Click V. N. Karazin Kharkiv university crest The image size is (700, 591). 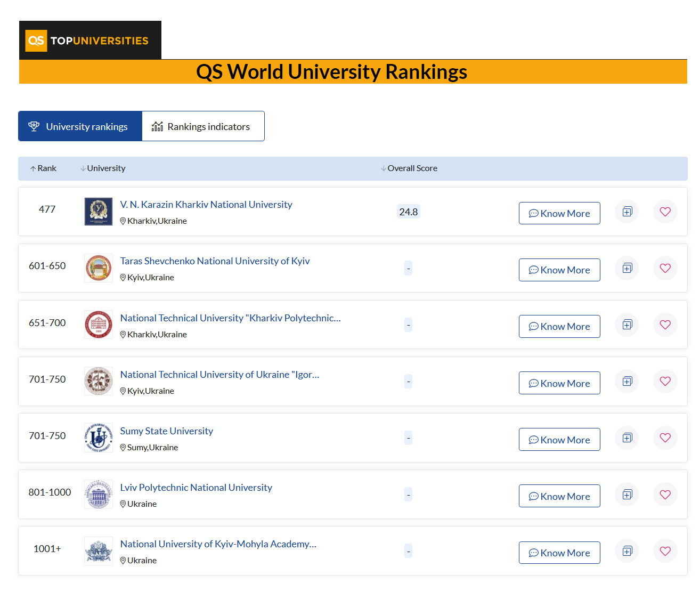(99, 212)
